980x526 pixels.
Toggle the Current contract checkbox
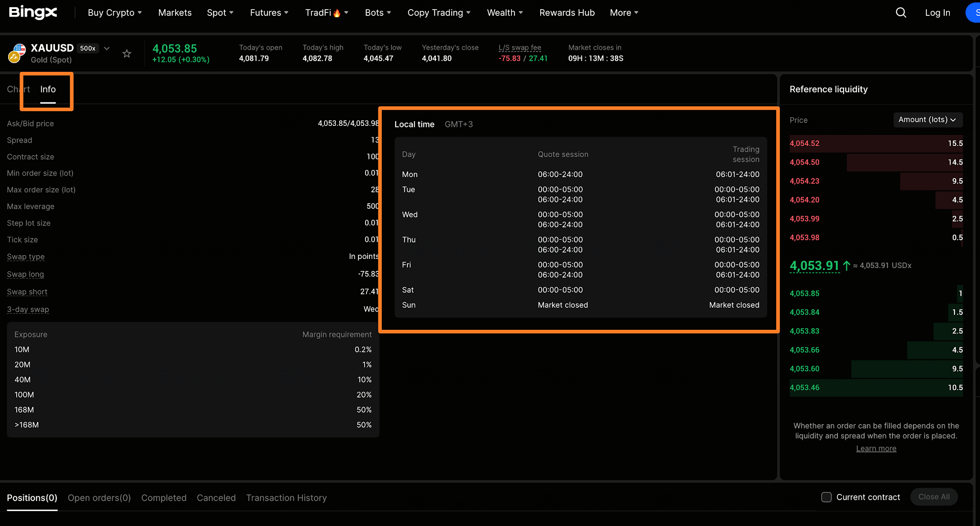pyautogui.click(x=826, y=497)
